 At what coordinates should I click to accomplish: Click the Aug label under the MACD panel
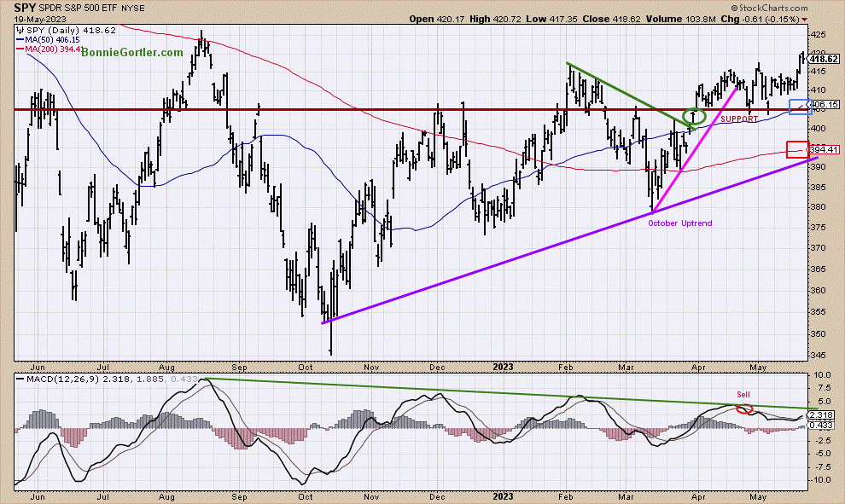166,496
